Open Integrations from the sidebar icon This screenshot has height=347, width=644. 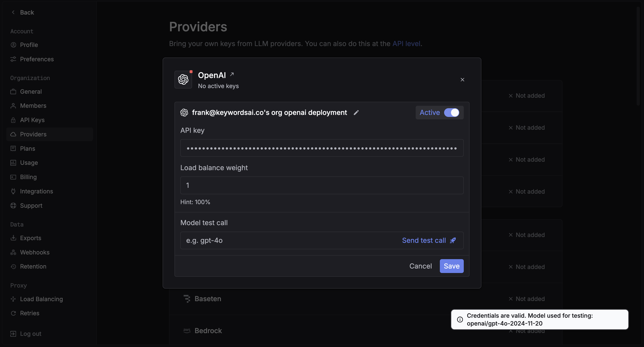coord(13,191)
